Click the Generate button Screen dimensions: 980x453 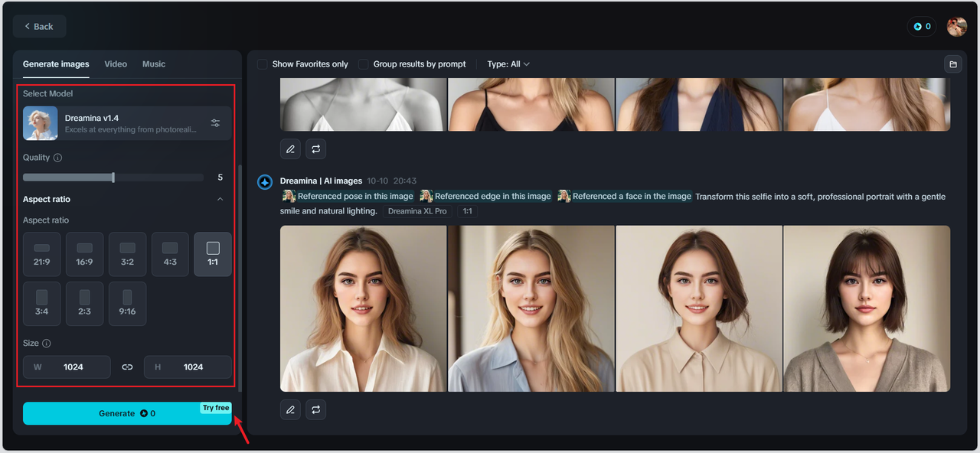[x=127, y=413]
